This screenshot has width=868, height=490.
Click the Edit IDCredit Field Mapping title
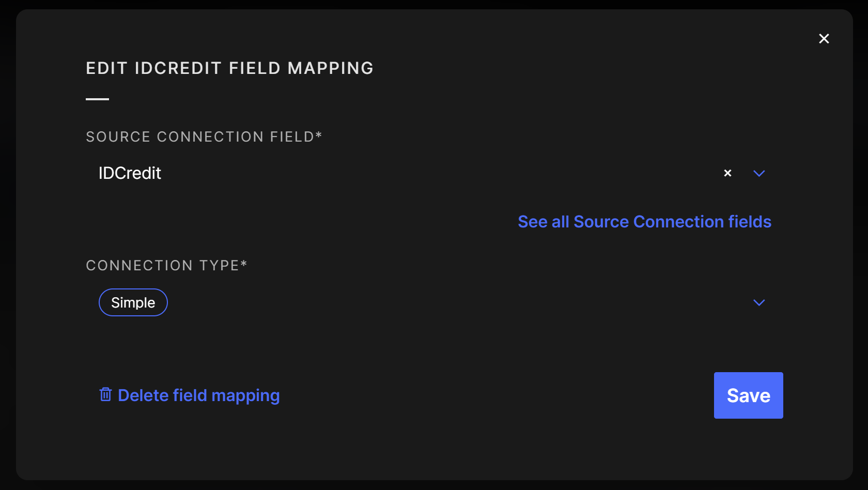coord(229,68)
